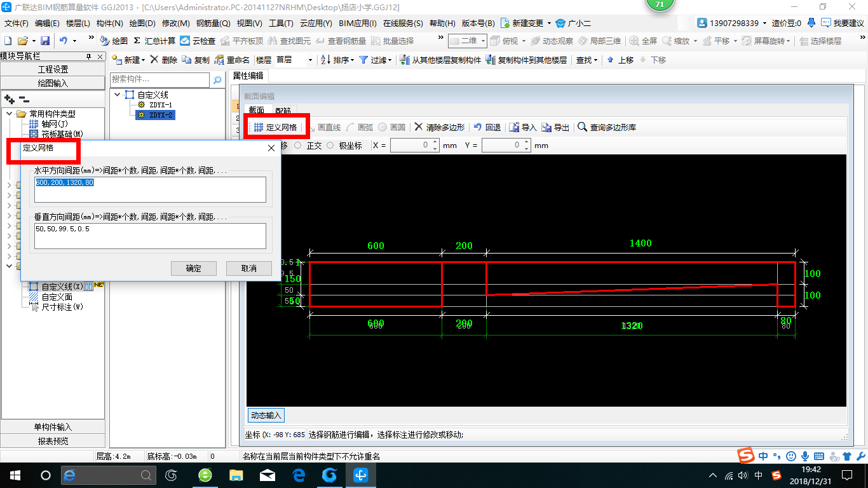Viewport: 868px width, 488px height.
Task: Click 单构件输入 navigation button
Action: tap(53, 427)
